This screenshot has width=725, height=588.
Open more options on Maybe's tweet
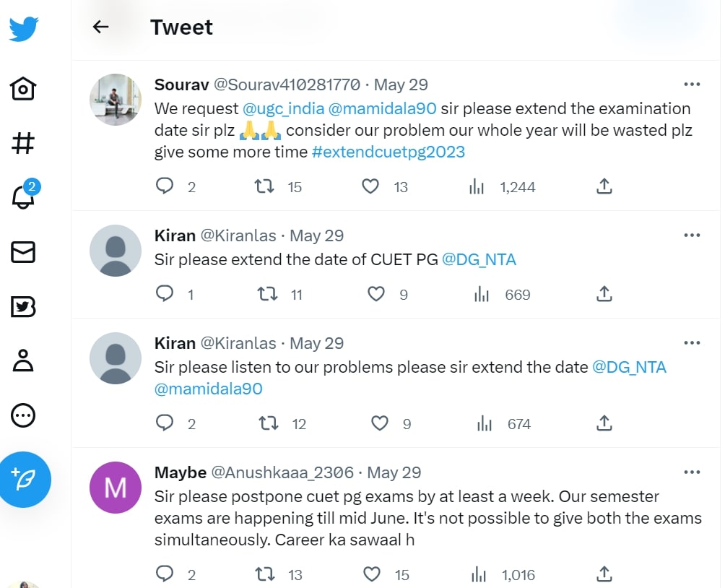(692, 472)
